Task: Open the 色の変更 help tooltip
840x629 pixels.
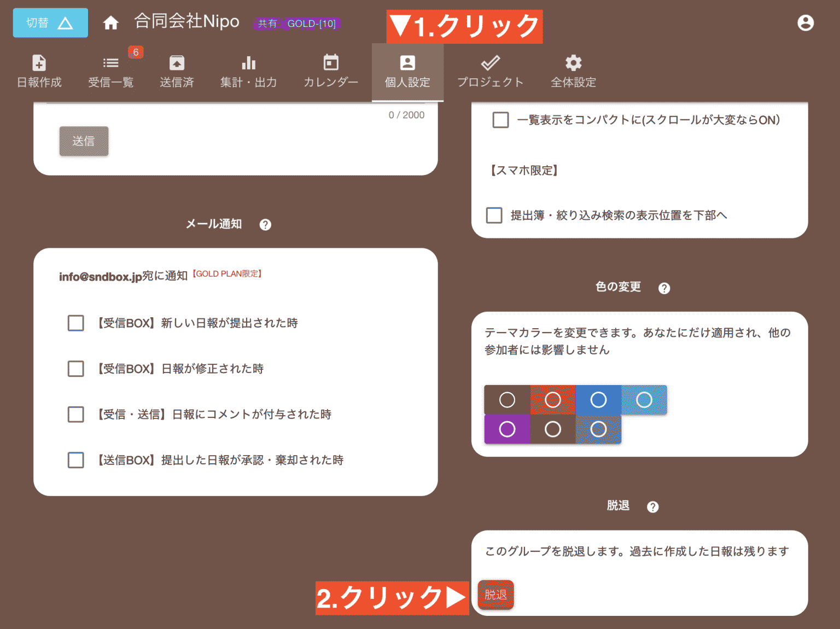Action: click(664, 288)
